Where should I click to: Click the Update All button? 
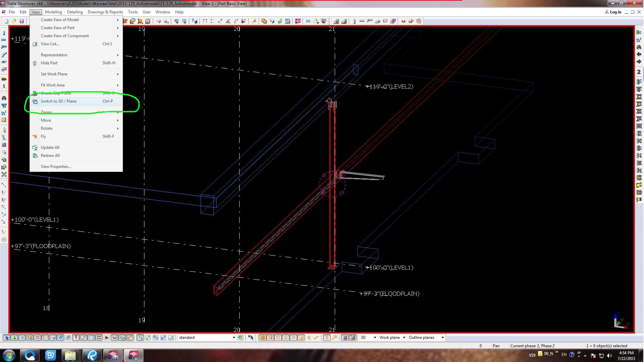(50, 147)
